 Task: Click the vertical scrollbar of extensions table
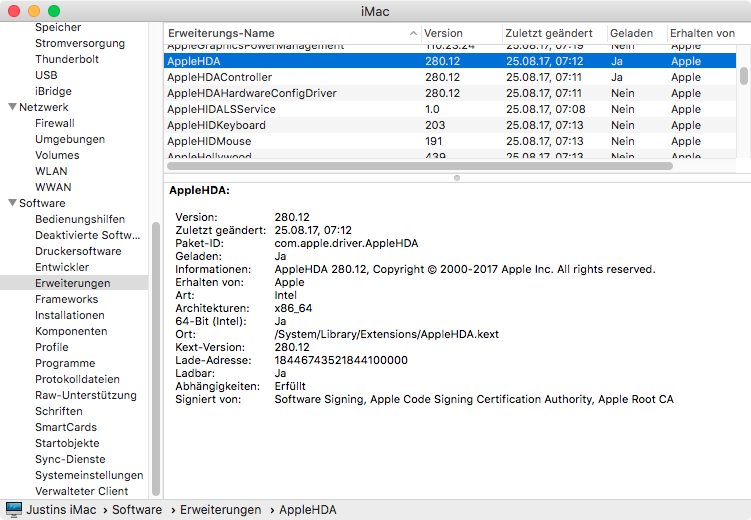pos(743,76)
